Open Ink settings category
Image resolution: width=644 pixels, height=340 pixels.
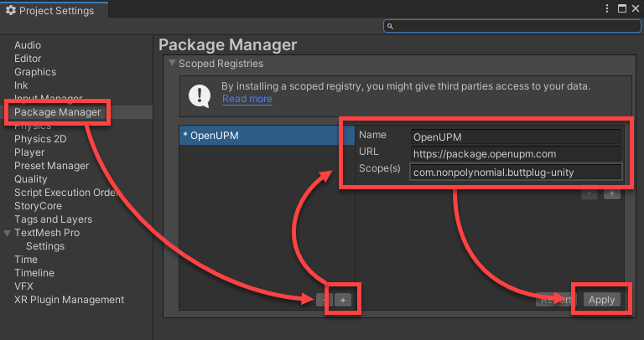pos(21,85)
